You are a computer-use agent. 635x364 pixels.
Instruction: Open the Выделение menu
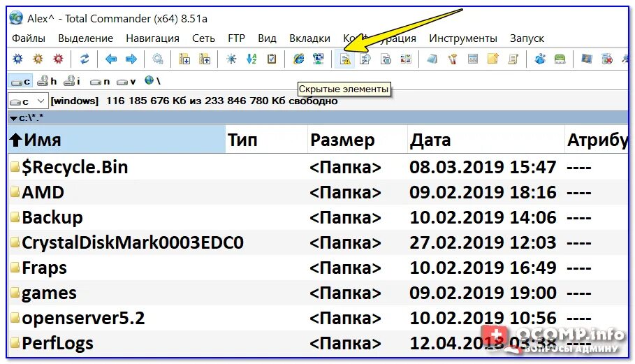click(85, 38)
